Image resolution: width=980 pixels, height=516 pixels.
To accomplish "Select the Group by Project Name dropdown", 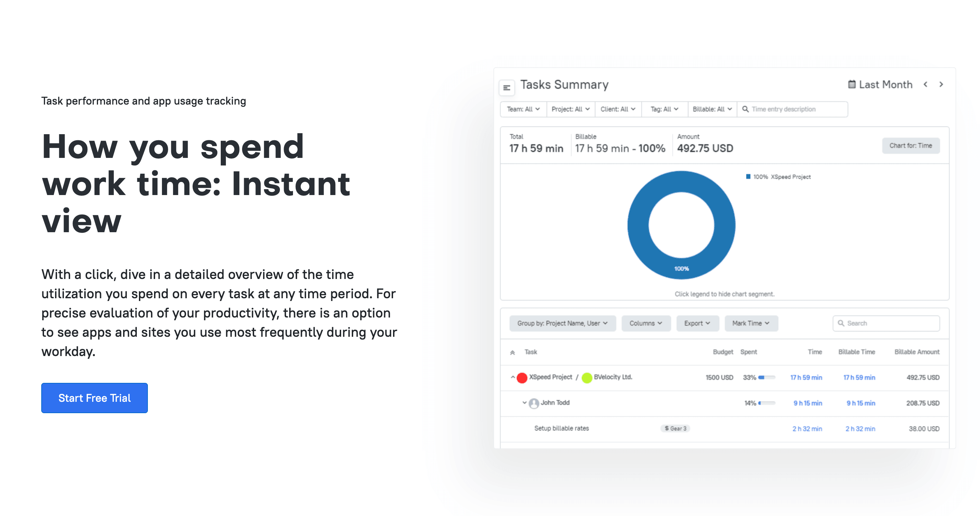I will pyautogui.click(x=559, y=323).
